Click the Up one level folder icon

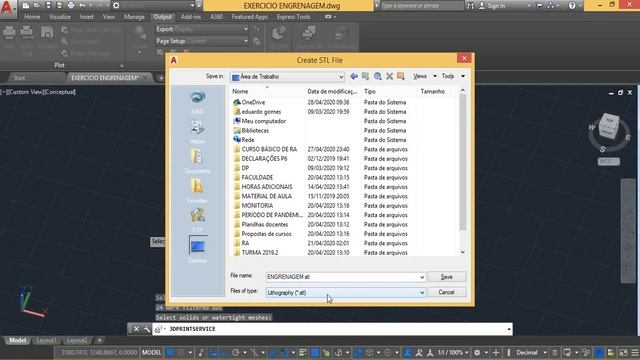[x=365, y=76]
